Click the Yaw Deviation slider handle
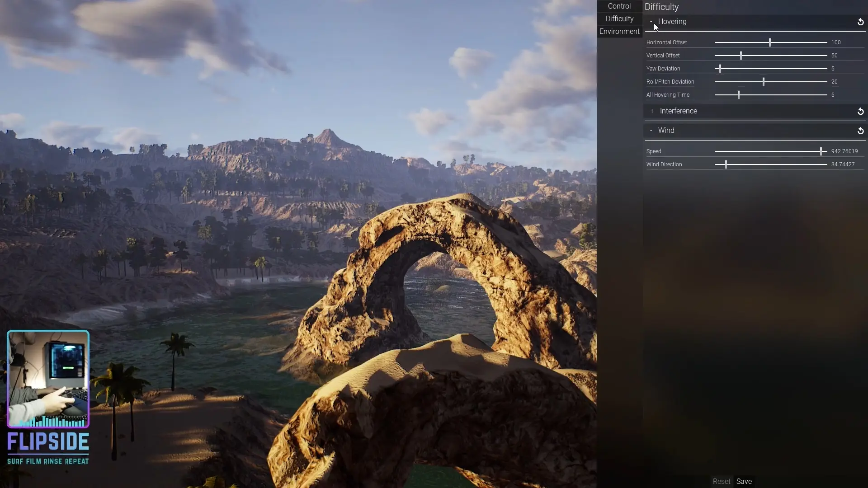 pyautogui.click(x=720, y=69)
